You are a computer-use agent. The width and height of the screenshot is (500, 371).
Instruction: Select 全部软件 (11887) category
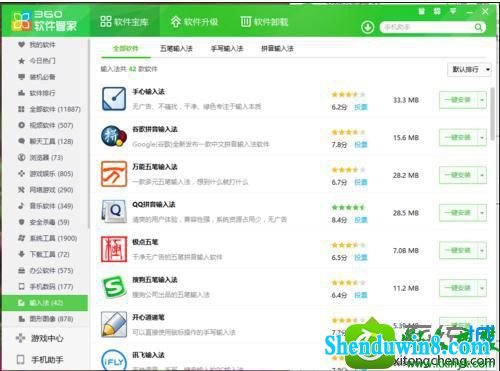tap(49, 109)
